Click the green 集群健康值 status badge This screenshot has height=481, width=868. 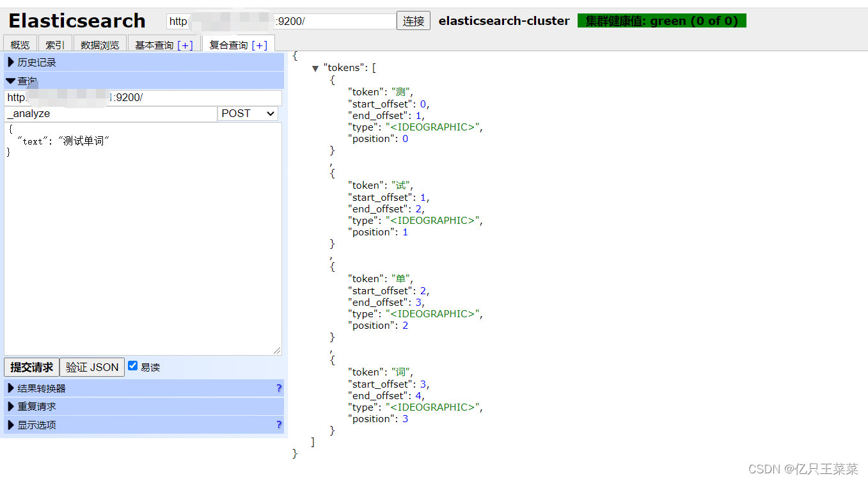[661, 20]
